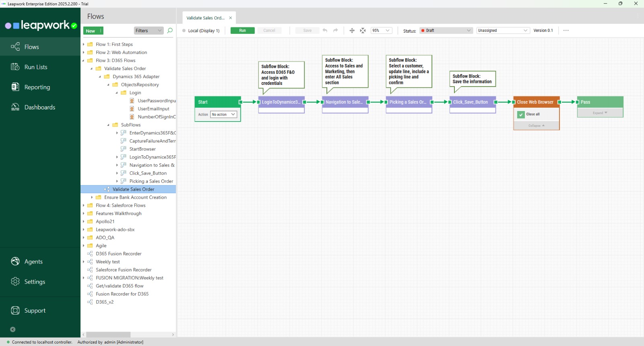Expand the Pass block
The height and width of the screenshot is (346, 644).
tap(600, 113)
